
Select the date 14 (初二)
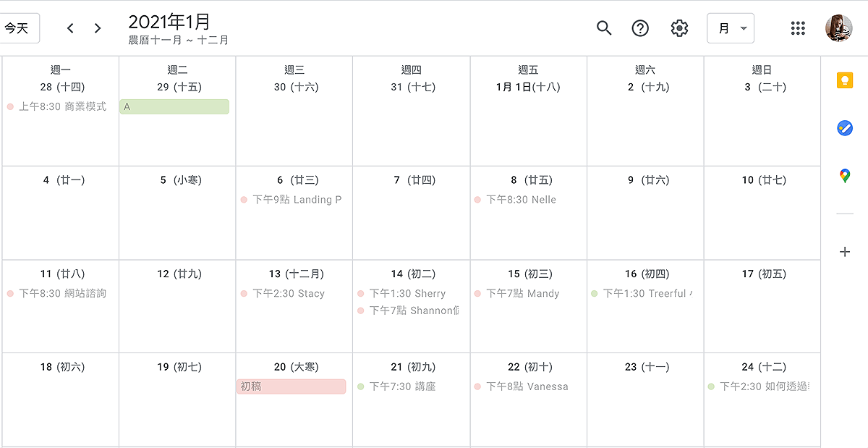411,274
